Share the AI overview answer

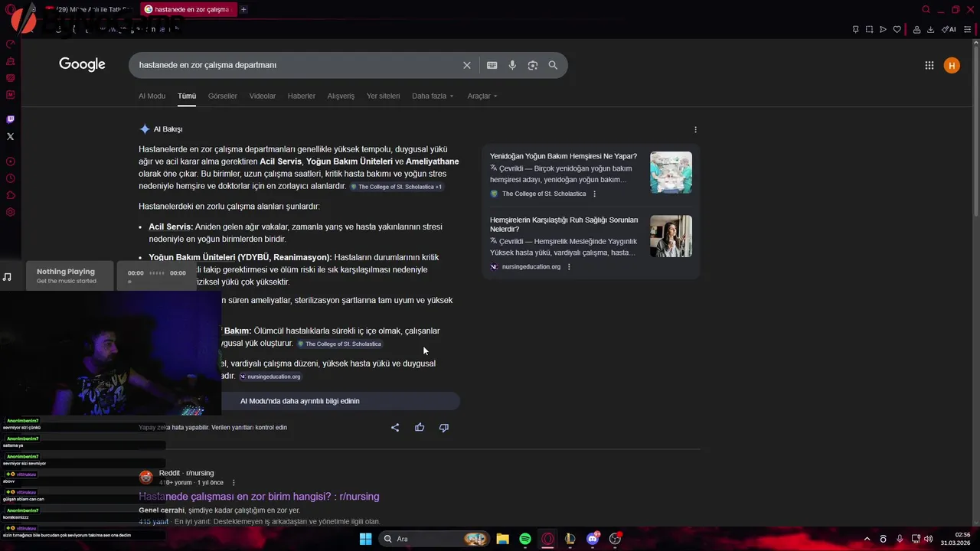pyautogui.click(x=395, y=427)
